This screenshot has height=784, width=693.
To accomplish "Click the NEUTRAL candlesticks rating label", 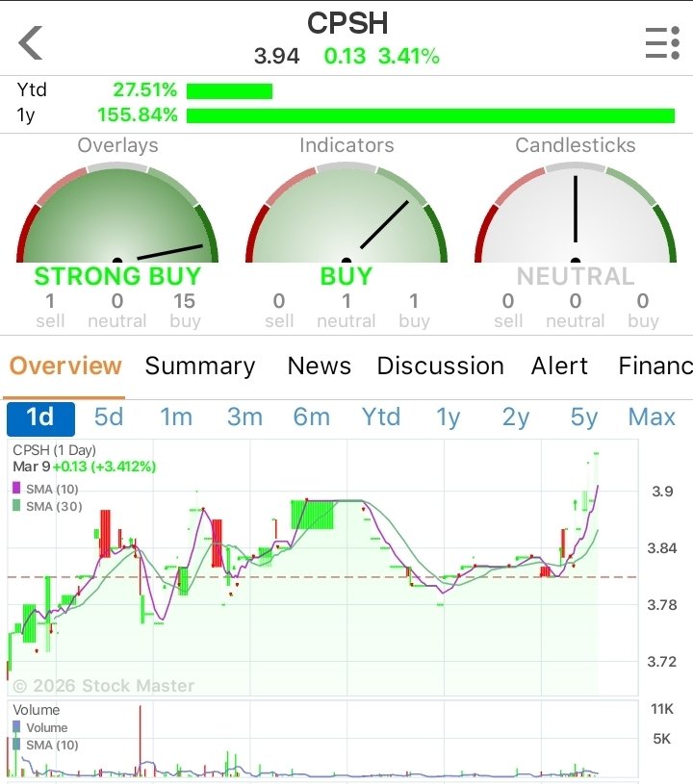I will (576, 276).
